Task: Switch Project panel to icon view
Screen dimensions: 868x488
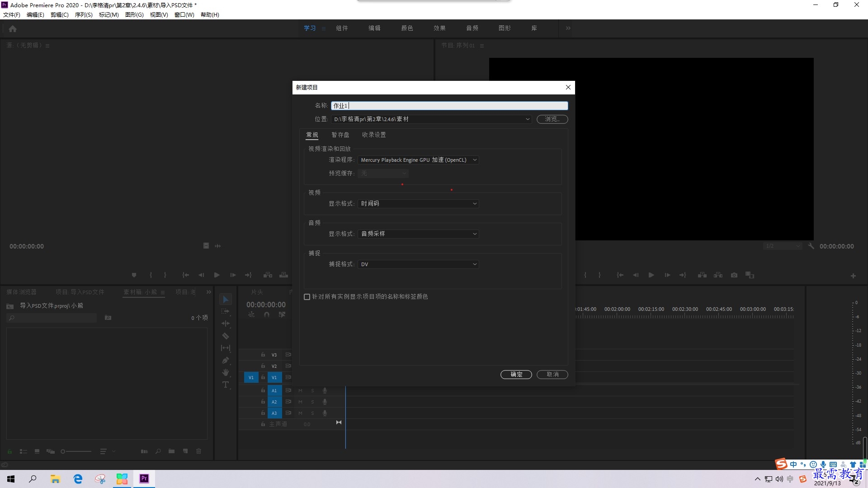Action: coord(37,451)
